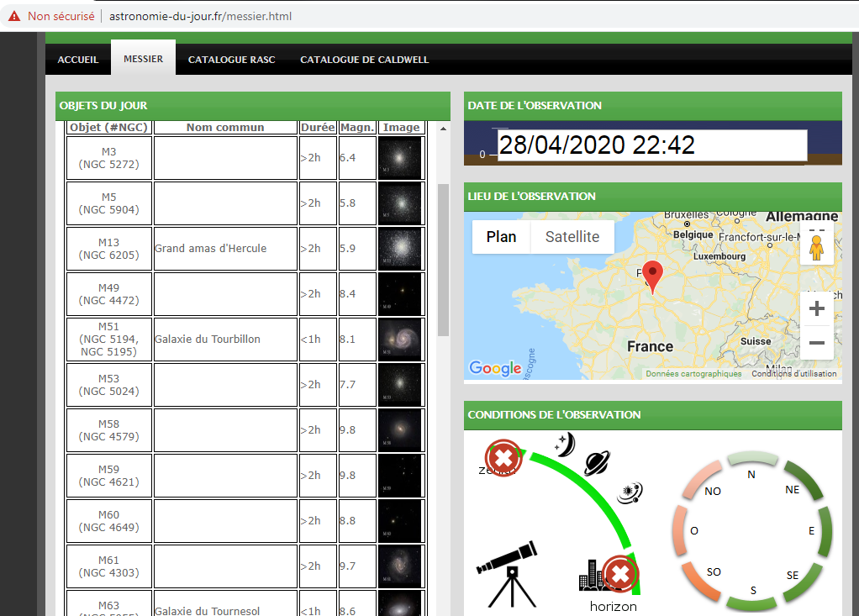Pick up the Street View pegman
The width and height of the screenshot is (859, 616).
817,248
